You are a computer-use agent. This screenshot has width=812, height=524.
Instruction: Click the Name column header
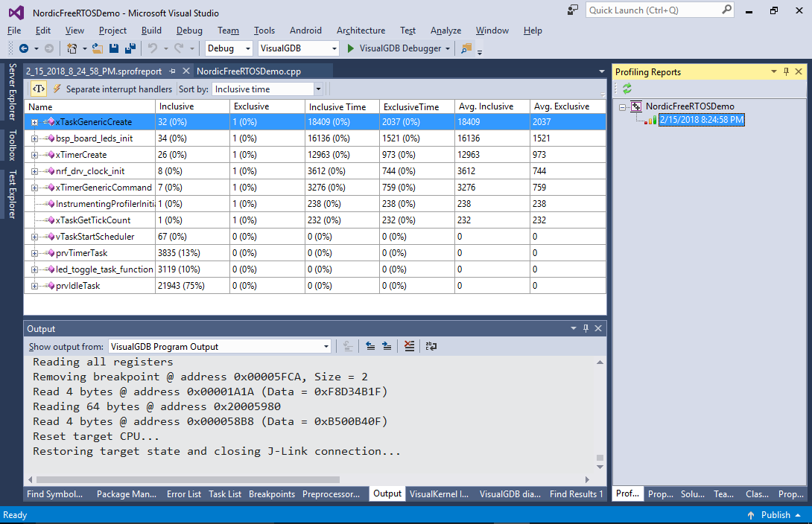tap(89, 106)
